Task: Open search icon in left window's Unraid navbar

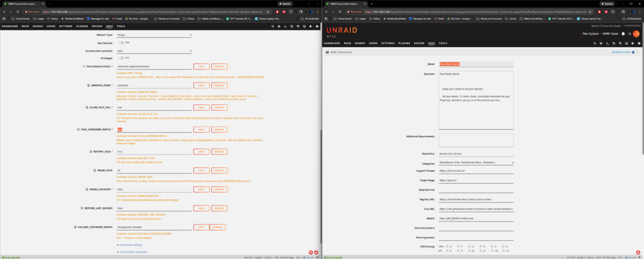Action: [272, 26]
